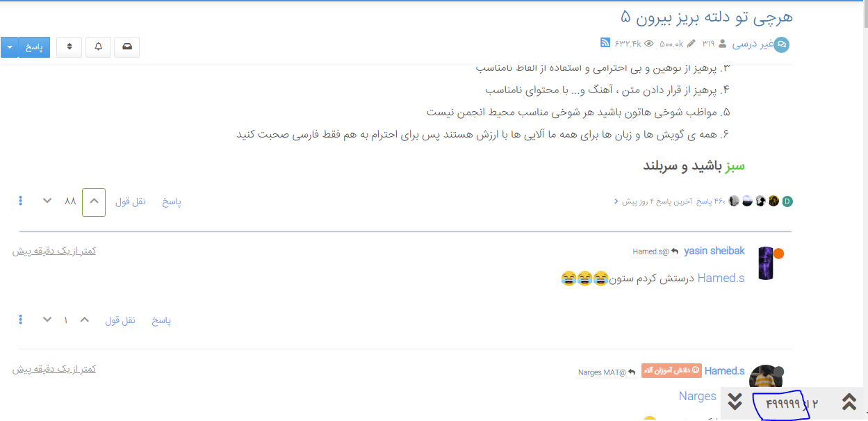Open Hamed.s user profile link
Screen dimensions: 868x421
[724, 371]
